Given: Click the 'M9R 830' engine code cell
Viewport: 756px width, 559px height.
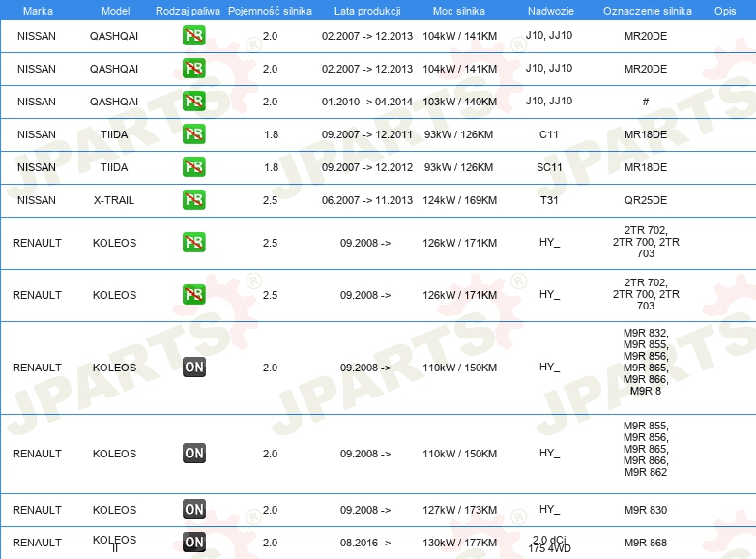Looking at the screenshot, I should [x=646, y=510].
